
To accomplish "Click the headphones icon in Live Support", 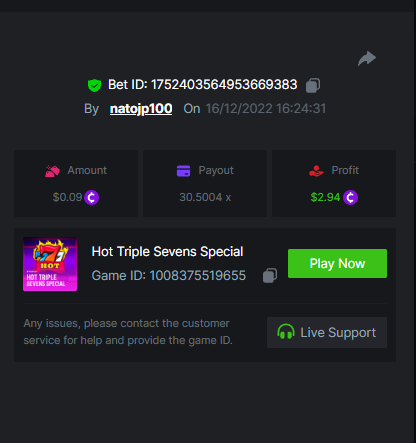I will [286, 332].
